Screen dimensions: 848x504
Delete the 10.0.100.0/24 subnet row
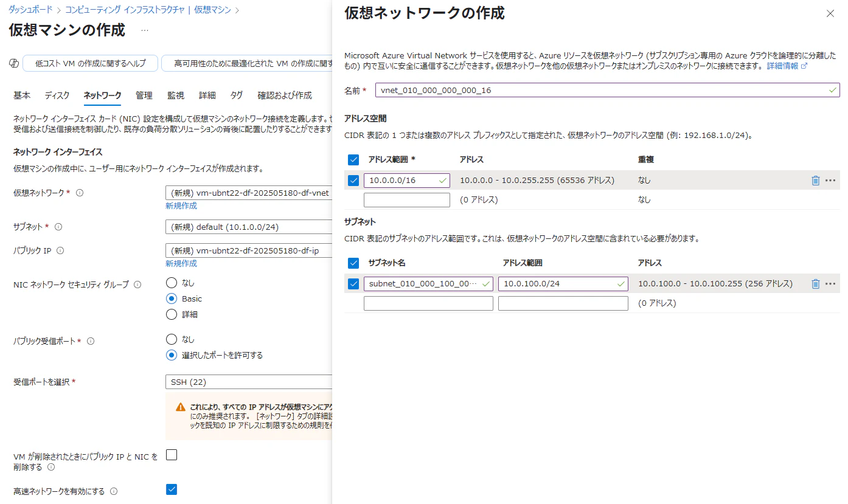(x=816, y=284)
